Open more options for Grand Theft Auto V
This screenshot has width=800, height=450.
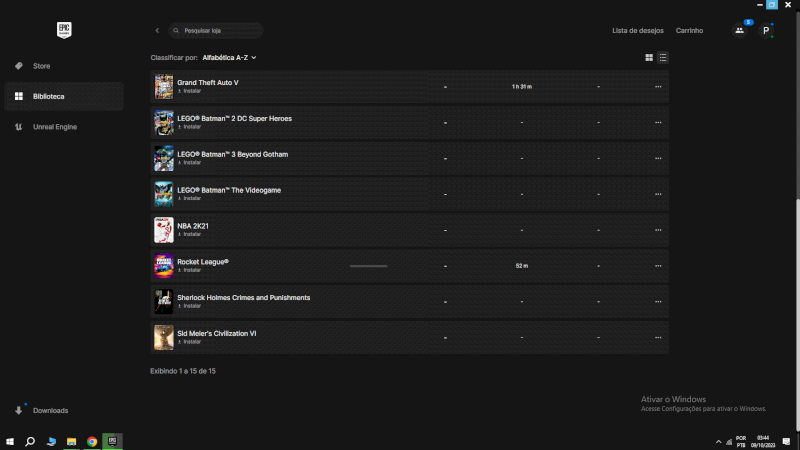point(658,87)
